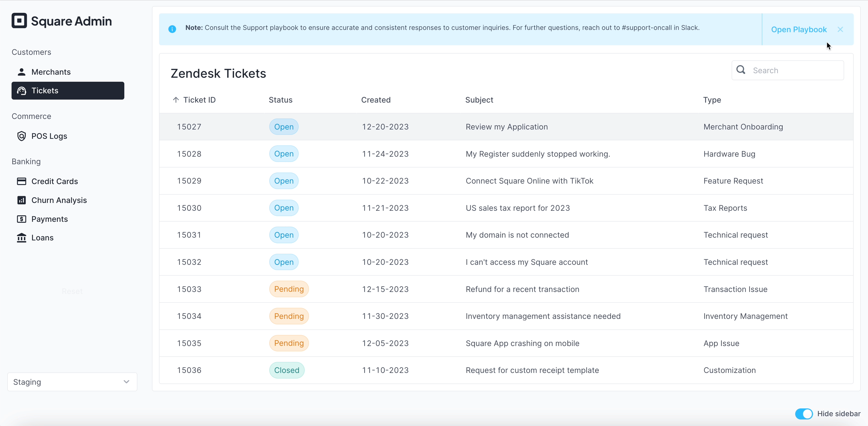The height and width of the screenshot is (426, 868).
Task: Click the Payments dollar icon
Action: [22, 219]
